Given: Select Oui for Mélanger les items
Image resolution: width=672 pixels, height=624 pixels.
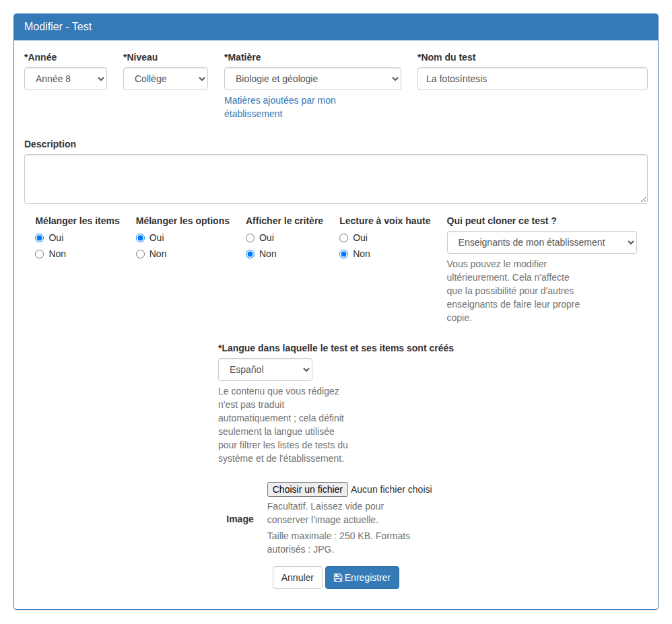Looking at the screenshot, I should (x=40, y=238).
